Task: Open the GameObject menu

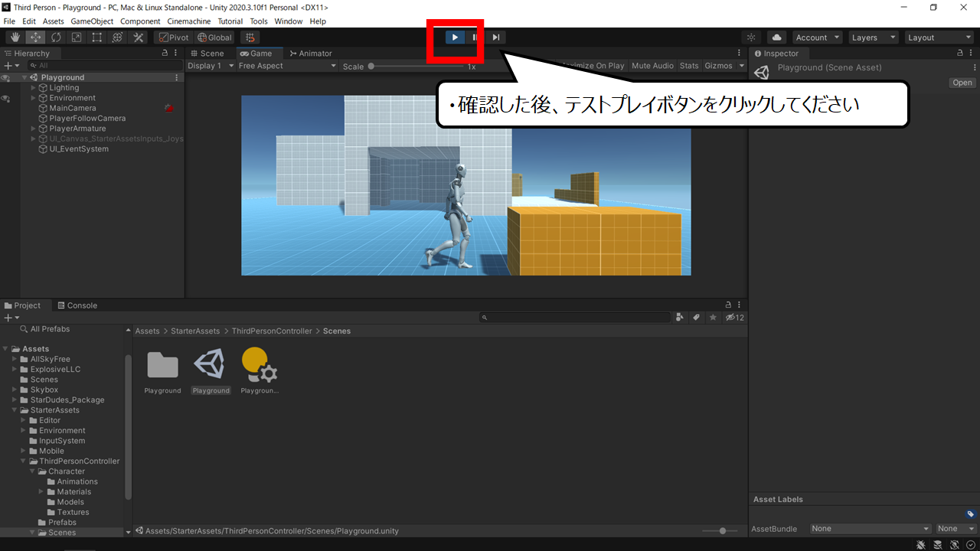Action: click(x=92, y=21)
